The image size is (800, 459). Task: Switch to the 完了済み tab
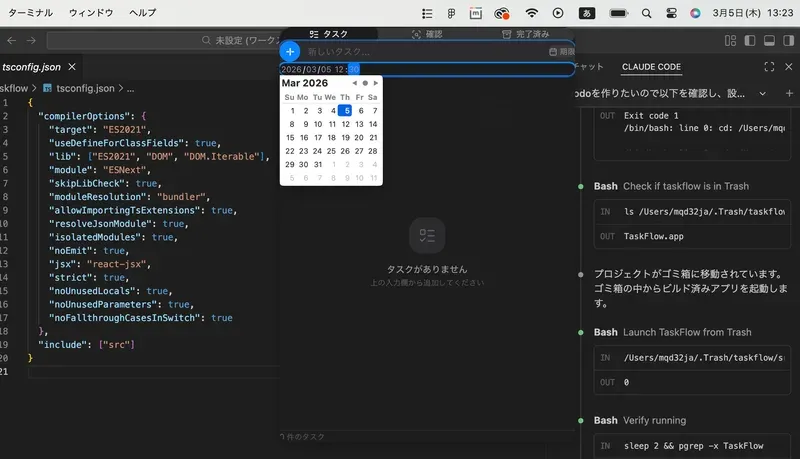tap(526, 34)
